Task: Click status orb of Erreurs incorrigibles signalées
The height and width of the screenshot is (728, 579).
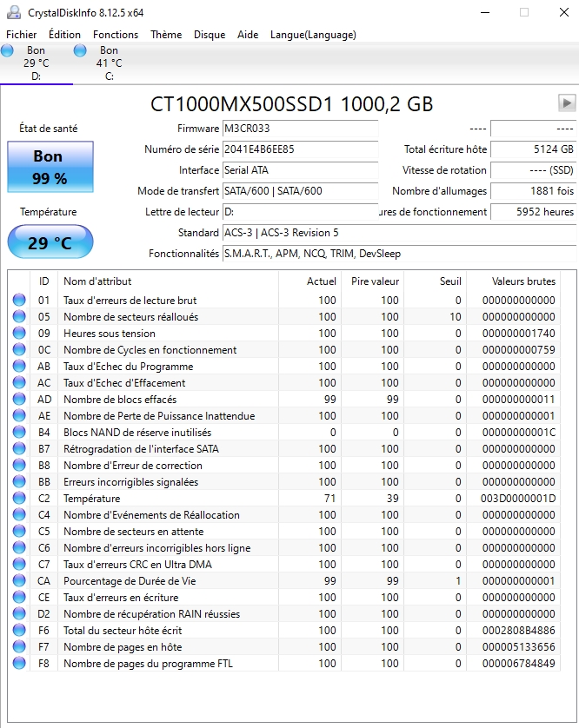Action: coord(19,481)
